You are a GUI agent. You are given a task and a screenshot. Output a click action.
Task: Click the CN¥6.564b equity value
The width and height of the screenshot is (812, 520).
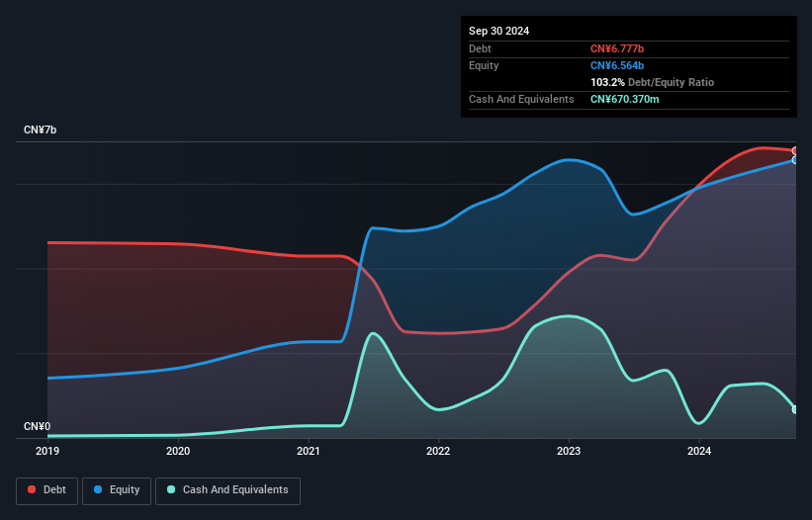click(617, 65)
